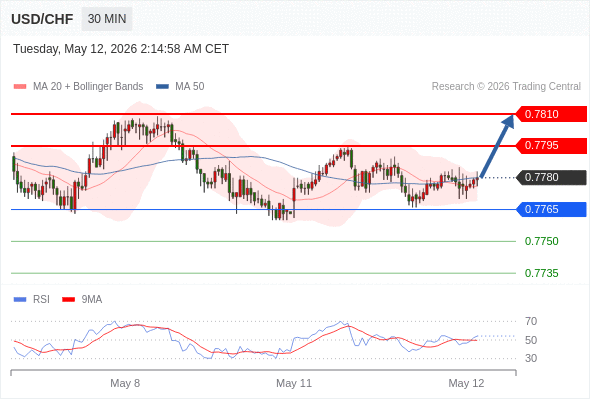Click the RSI blue legend swatch

pos(20,300)
